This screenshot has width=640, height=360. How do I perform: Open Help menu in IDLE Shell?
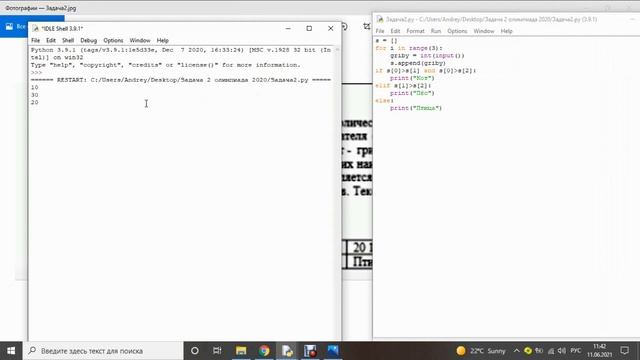[162, 40]
